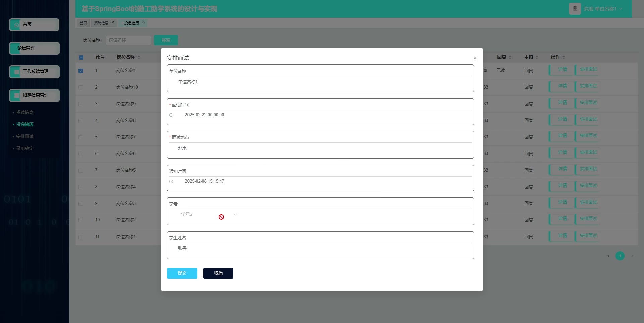Click the 岗位名称10 cell
The width and height of the screenshot is (644, 323).
[x=127, y=87]
